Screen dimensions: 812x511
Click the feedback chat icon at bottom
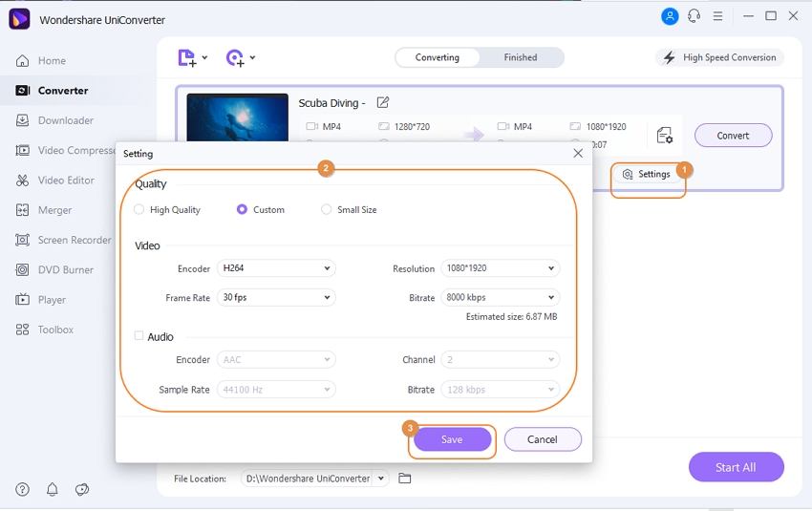tap(82, 489)
